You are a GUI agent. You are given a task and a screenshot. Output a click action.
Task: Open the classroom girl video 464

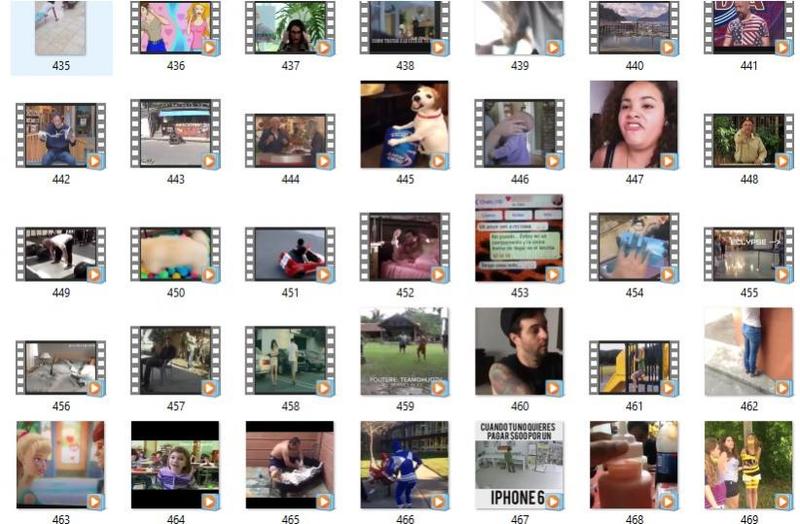coord(175,465)
